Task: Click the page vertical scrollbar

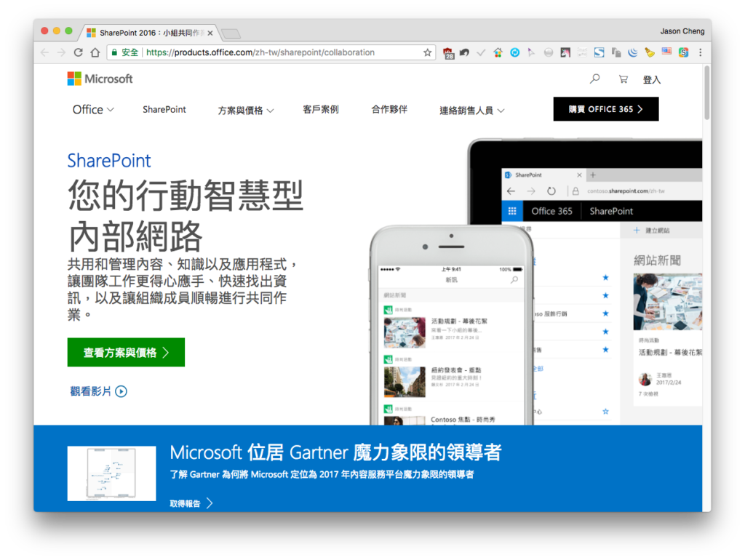Action: click(707, 92)
